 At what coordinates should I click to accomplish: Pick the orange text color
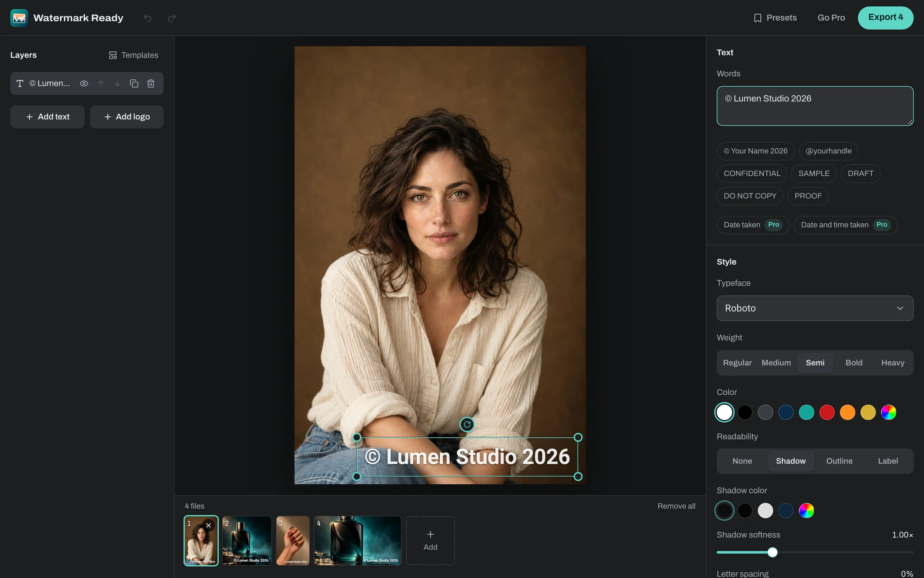point(847,412)
